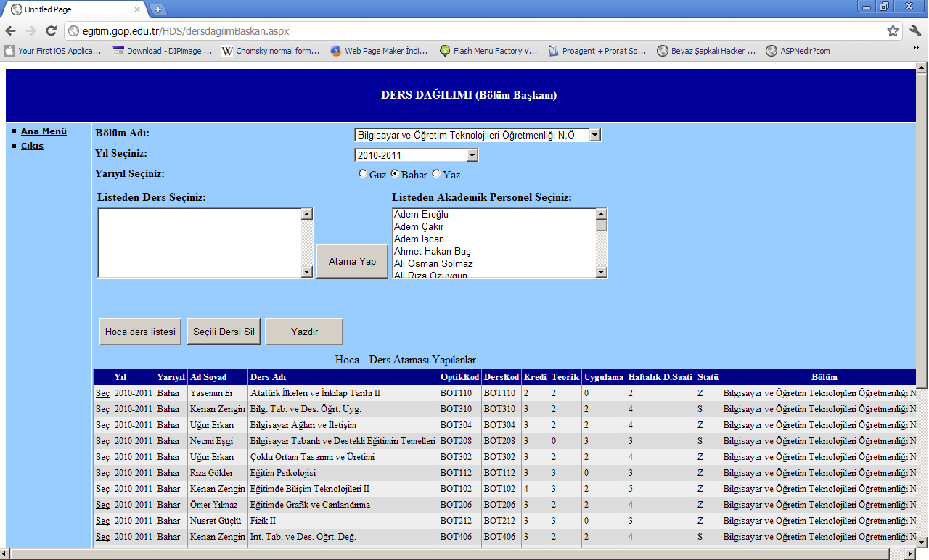The width and height of the screenshot is (929, 560).
Task: Expand the Yıl Seçiniz year dropdown
Action: click(x=416, y=155)
